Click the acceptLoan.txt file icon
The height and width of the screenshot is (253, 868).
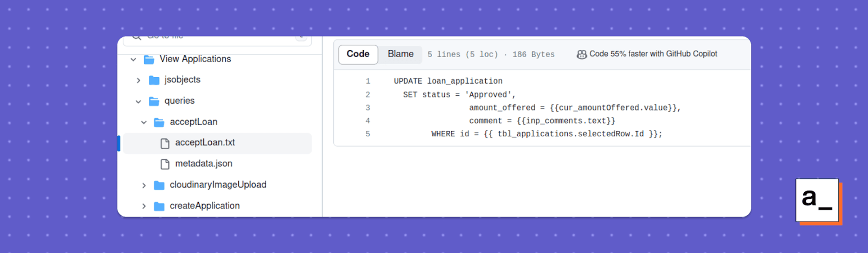click(165, 143)
